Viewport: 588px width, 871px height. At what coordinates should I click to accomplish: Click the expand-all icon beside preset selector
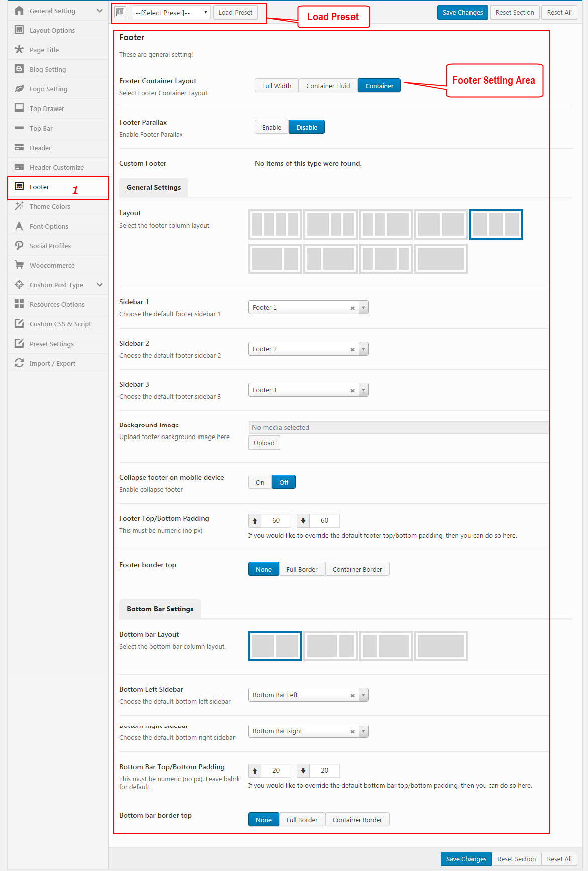[x=121, y=12]
